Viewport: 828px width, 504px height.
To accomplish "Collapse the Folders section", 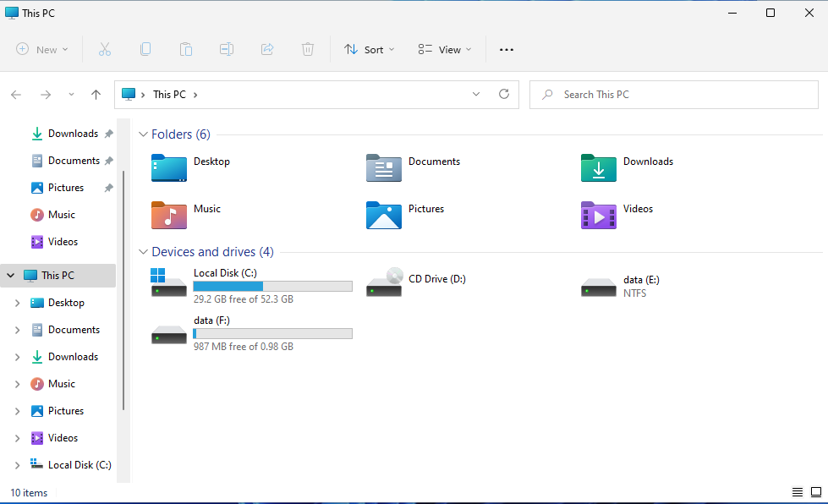I will (x=143, y=134).
